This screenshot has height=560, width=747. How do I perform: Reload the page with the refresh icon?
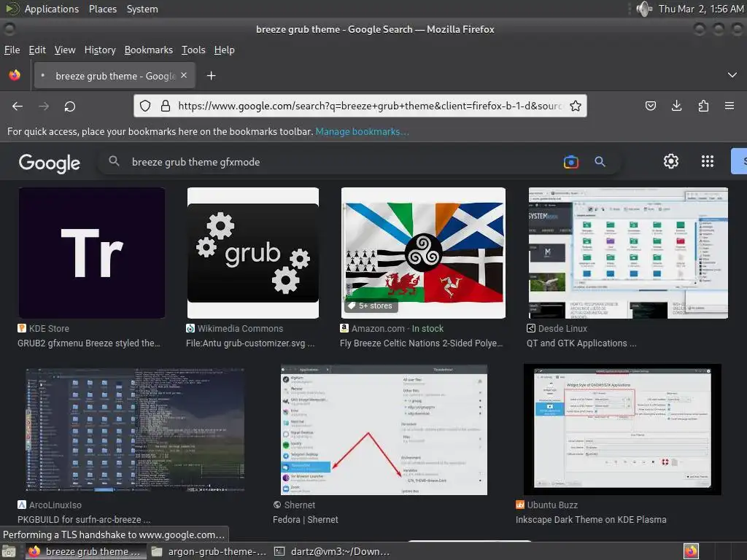[70, 106]
